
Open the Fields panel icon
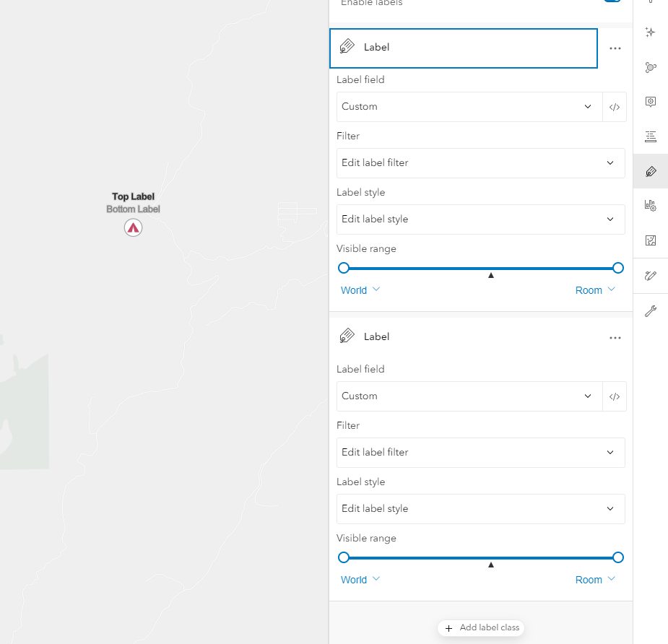[650, 136]
